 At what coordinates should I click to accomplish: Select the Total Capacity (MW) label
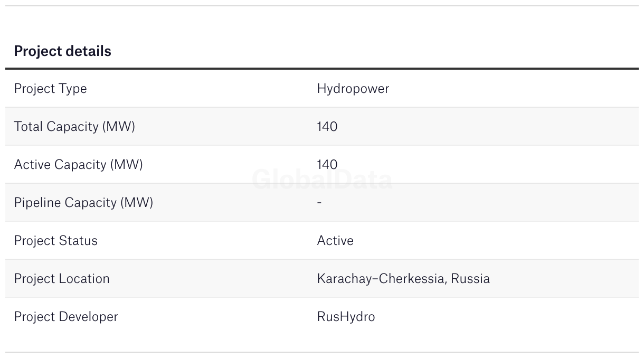(74, 127)
